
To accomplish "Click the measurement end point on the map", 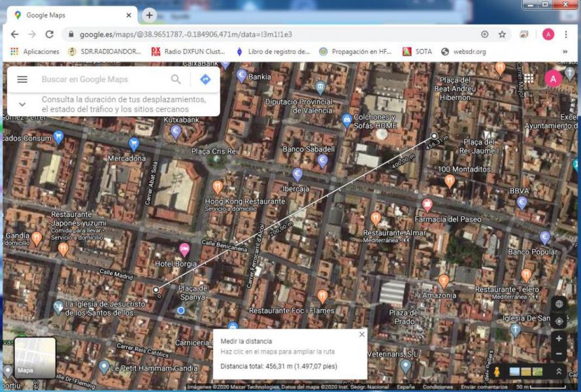I will (x=434, y=136).
